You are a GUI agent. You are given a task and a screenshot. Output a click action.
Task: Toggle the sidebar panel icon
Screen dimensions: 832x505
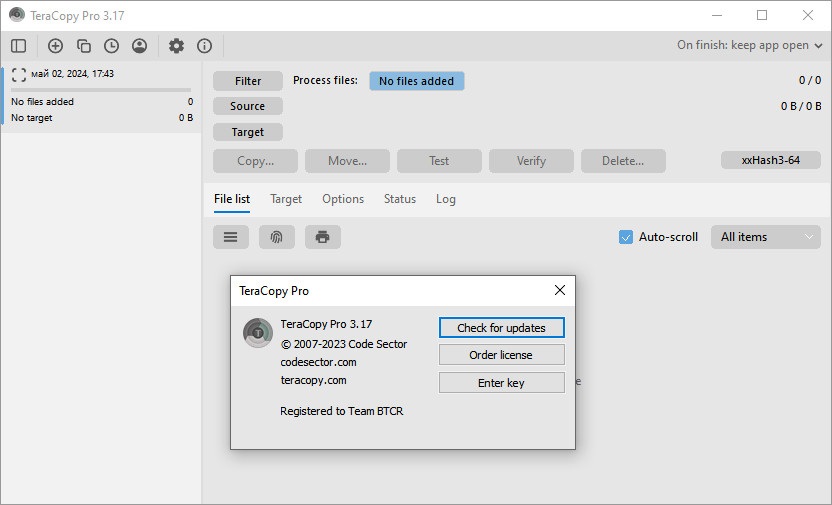19,46
